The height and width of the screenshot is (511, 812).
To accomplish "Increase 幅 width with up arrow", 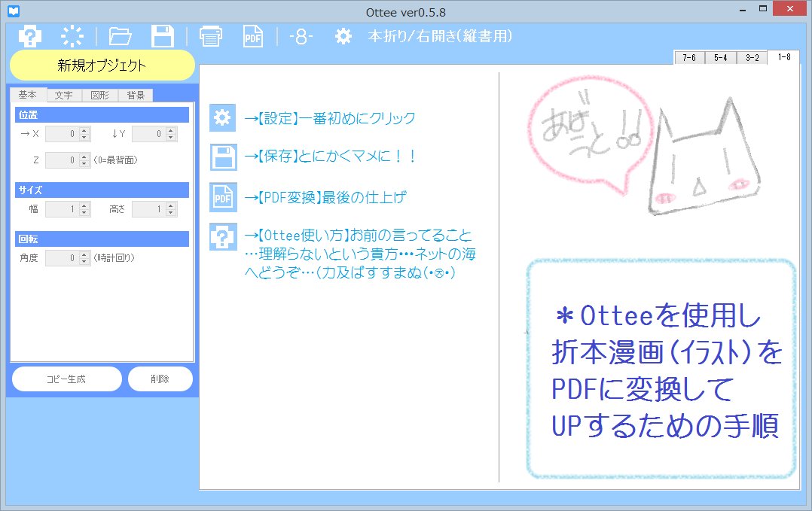I will click(84, 205).
